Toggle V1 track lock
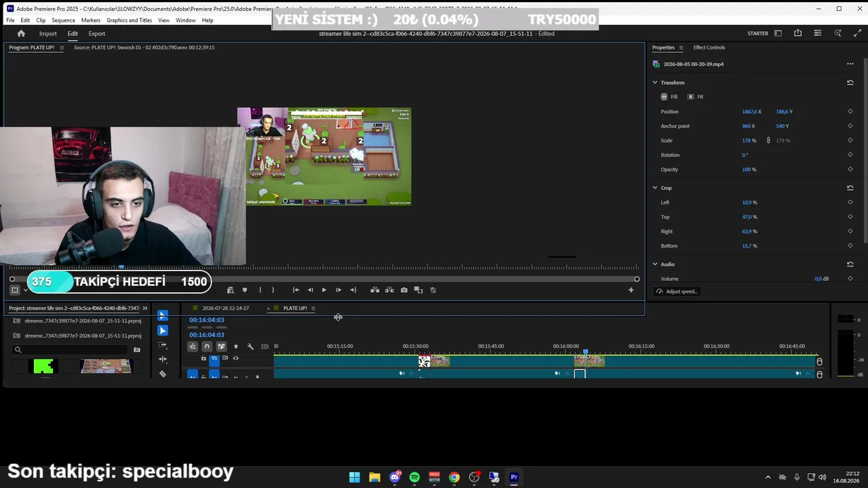This screenshot has height=488, width=868. click(x=203, y=359)
